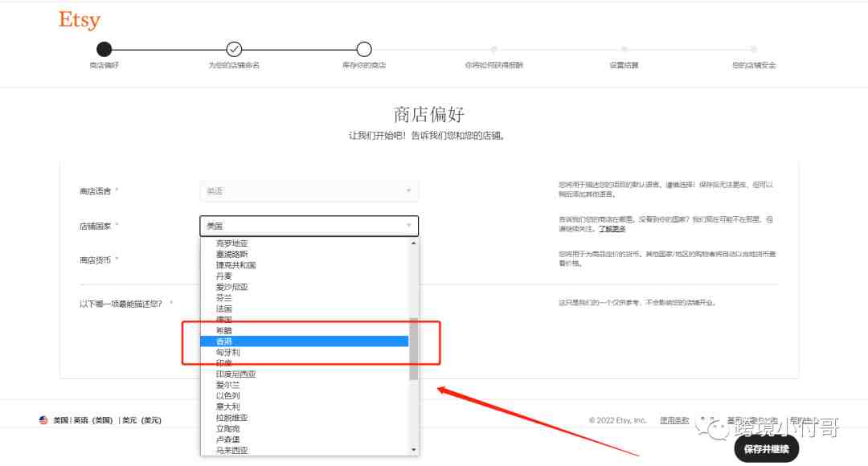Click the 您的店铺安全 step label
Image resolution: width=868 pixels, height=466 pixels.
[753, 65]
